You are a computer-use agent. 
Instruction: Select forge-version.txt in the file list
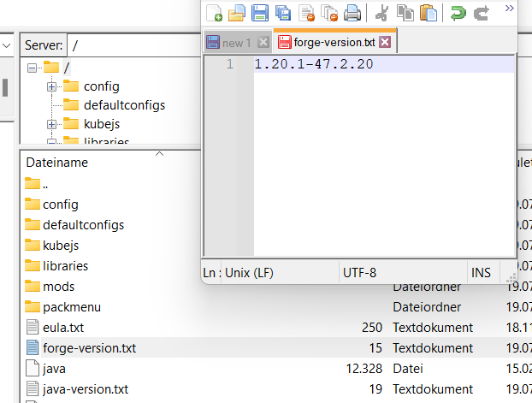coord(89,348)
